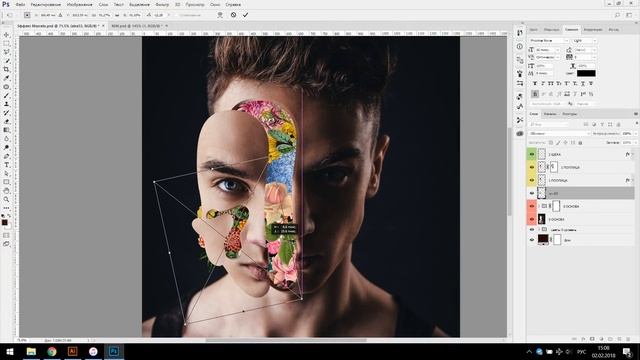This screenshot has height=360, width=640.
Task: Apply Strikethrough in Character panel
Action: click(x=591, y=83)
